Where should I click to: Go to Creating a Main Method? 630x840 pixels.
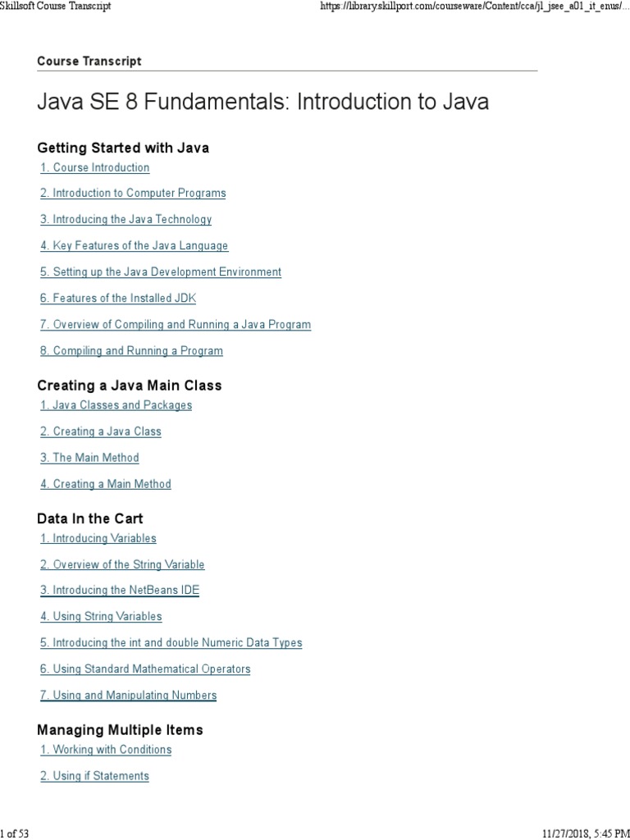point(106,484)
